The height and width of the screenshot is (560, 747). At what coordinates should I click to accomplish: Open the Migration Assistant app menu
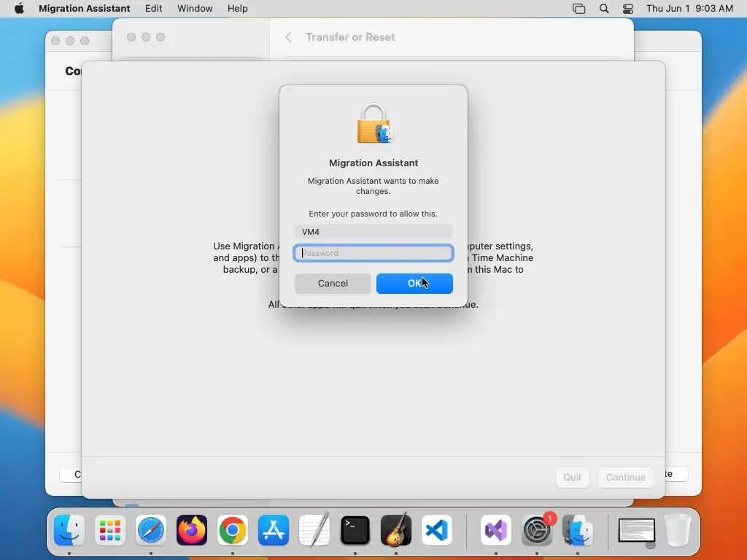(85, 9)
